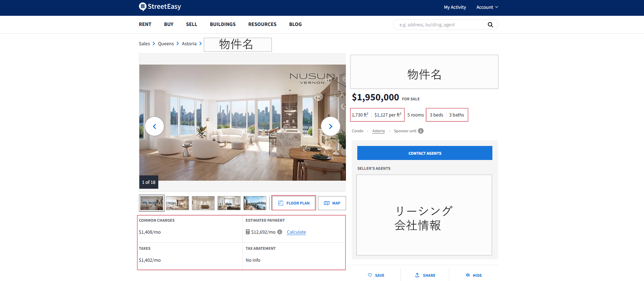Screen dimensions: 644x281
Task: Show next photo with right arrow
Action: coord(330,126)
